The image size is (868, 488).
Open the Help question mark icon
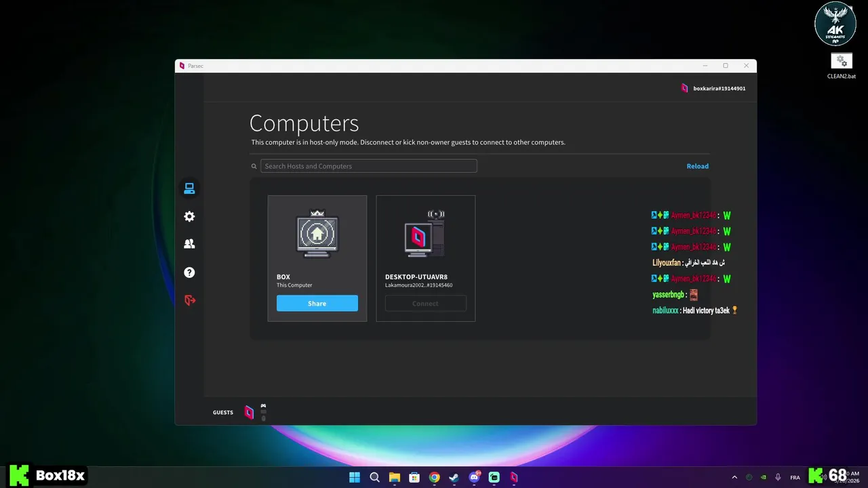point(189,272)
